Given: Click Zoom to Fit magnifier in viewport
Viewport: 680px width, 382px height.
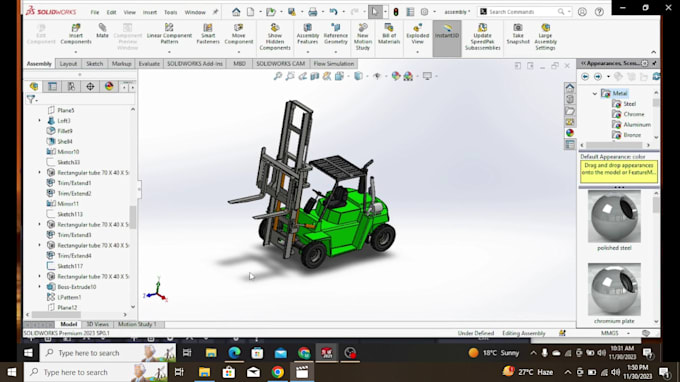Looking at the screenshot, I should [x=278, y=76].
